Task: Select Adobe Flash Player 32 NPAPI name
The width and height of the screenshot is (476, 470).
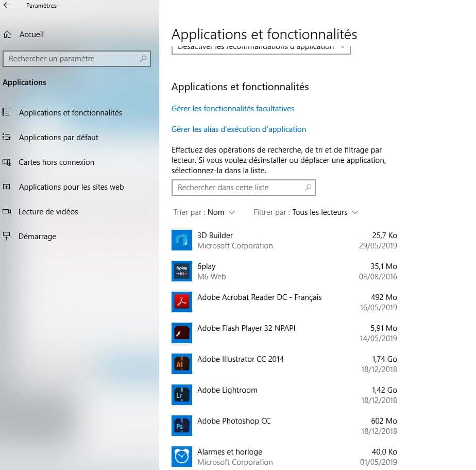Action: 246,328
